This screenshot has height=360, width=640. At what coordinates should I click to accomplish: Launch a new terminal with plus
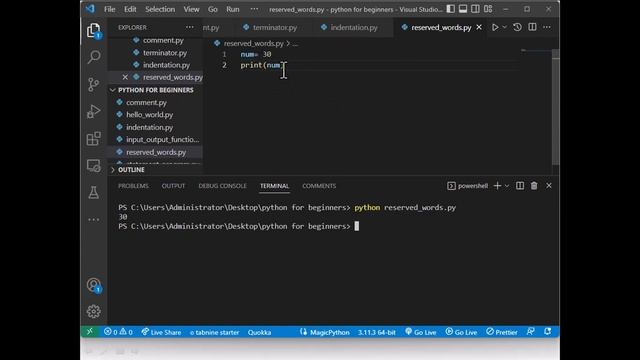tap(497, 186)
